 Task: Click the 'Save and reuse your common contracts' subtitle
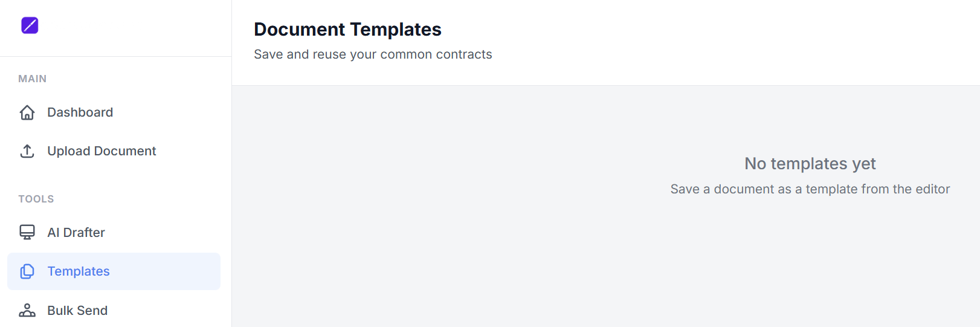pyautogui.click(x=373, y=54)
